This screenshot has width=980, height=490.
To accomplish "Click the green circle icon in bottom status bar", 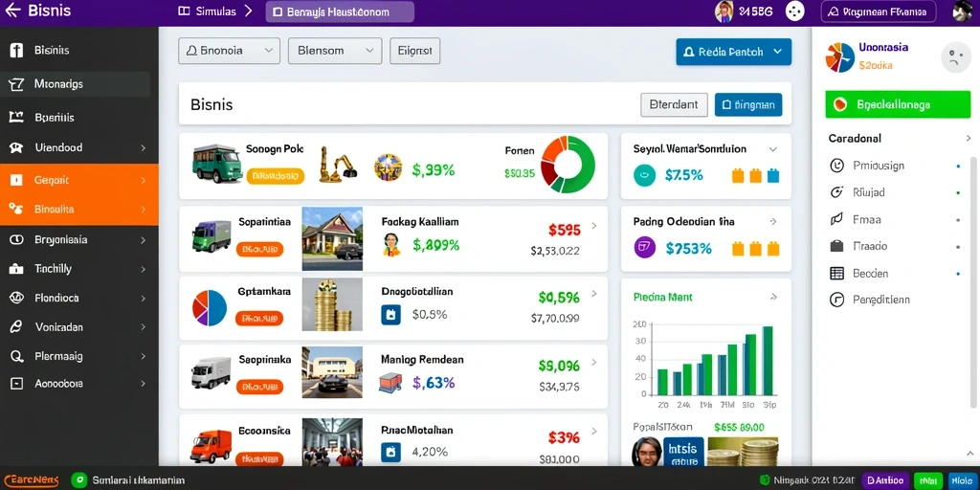I will click(x=79, y=480).
